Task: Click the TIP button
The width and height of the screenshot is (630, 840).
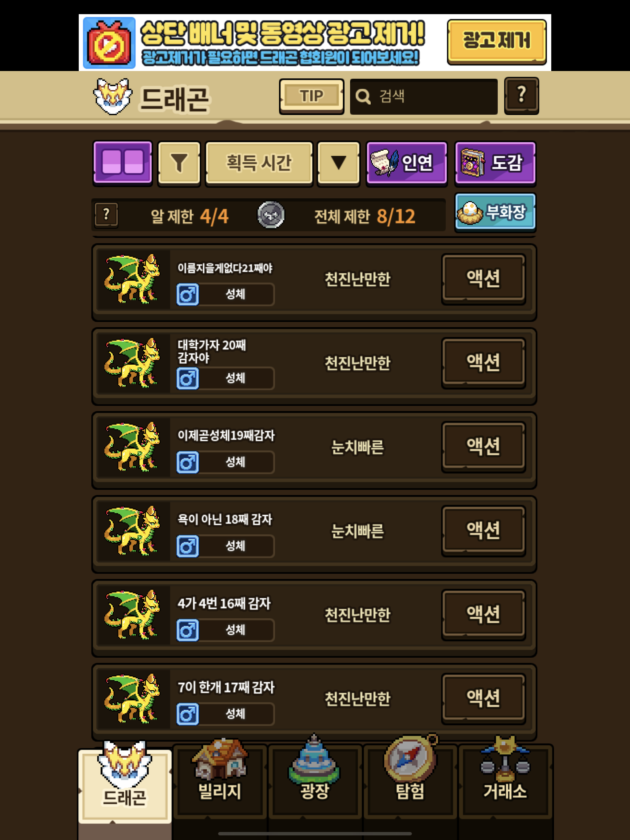Action: coord(312,96)
